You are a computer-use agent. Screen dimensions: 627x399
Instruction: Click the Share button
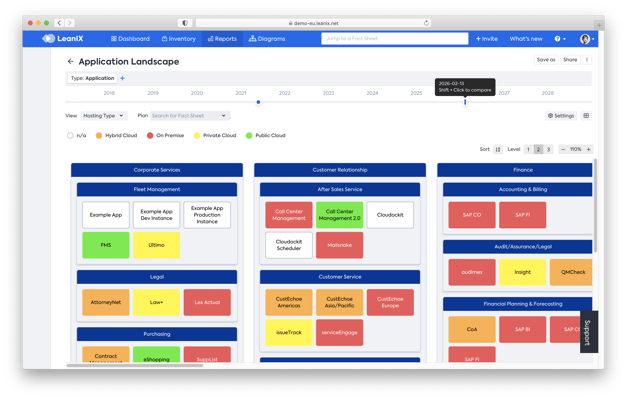pos(570,60)
